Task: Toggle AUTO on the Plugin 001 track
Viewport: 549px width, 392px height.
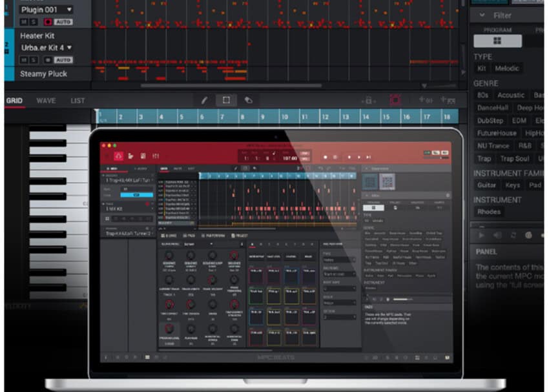Action: [63, 22]
